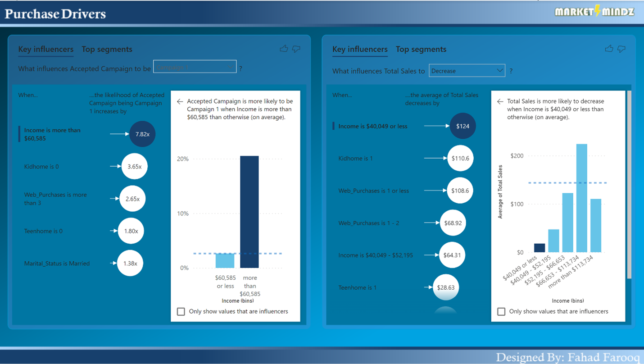Click the dark blue 'more than $60,585' bar
The image size is (644, 364).
249,212
